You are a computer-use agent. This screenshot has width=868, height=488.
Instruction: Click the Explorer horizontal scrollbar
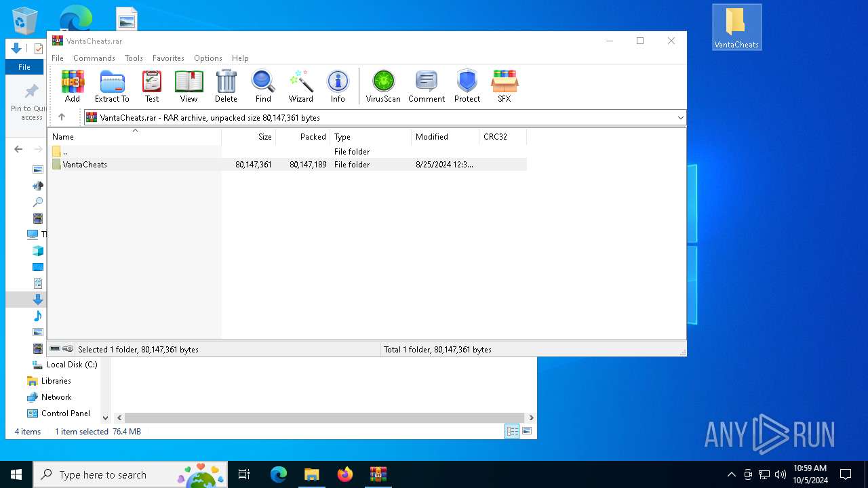pyautogui.click(x=324, y=418)
